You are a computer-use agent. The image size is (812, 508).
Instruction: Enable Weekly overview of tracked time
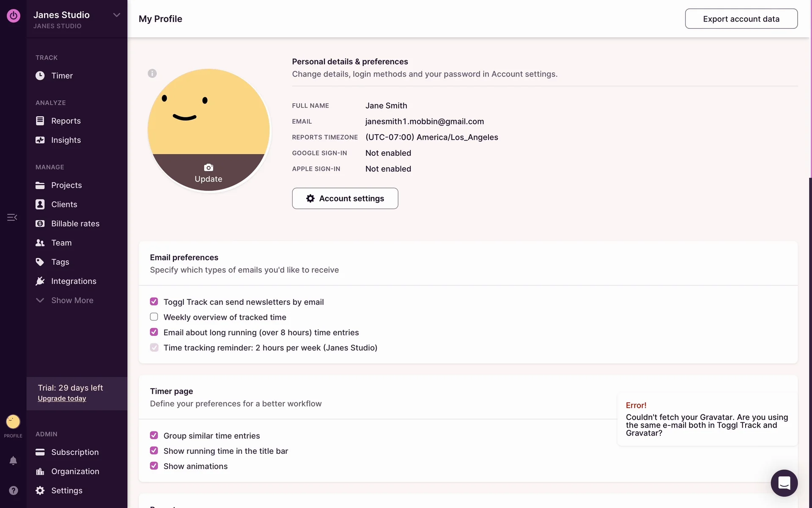point(154,317)
